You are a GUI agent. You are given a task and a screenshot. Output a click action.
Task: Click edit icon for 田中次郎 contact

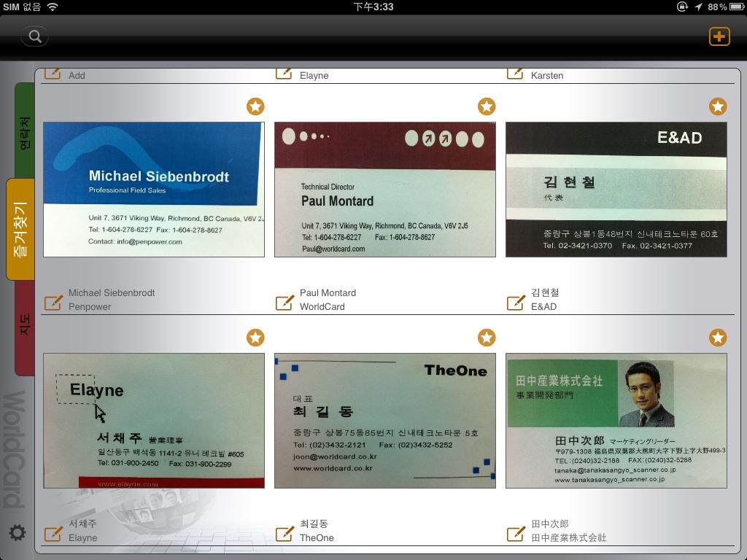point(516,533)
